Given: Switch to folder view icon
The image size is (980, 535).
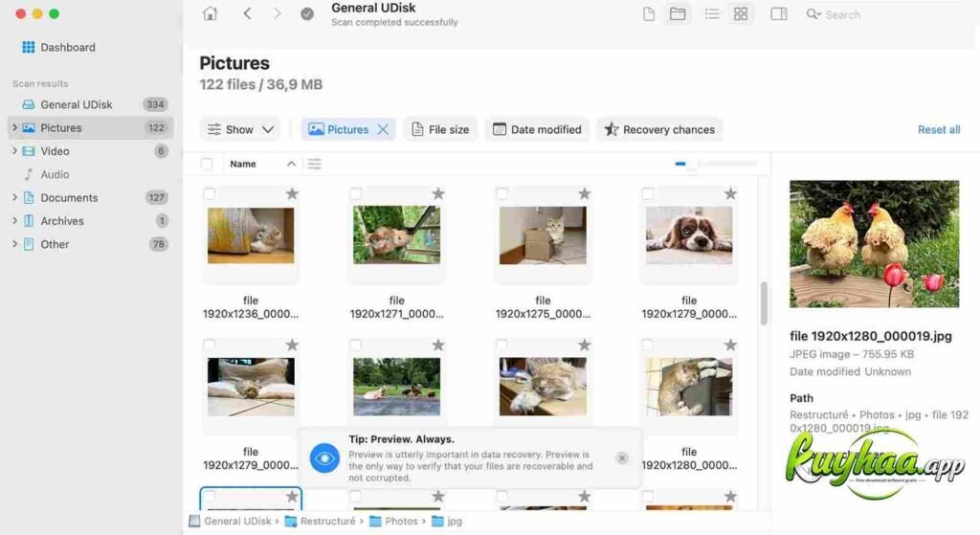Looking at the screenshot, I should 678,13.
